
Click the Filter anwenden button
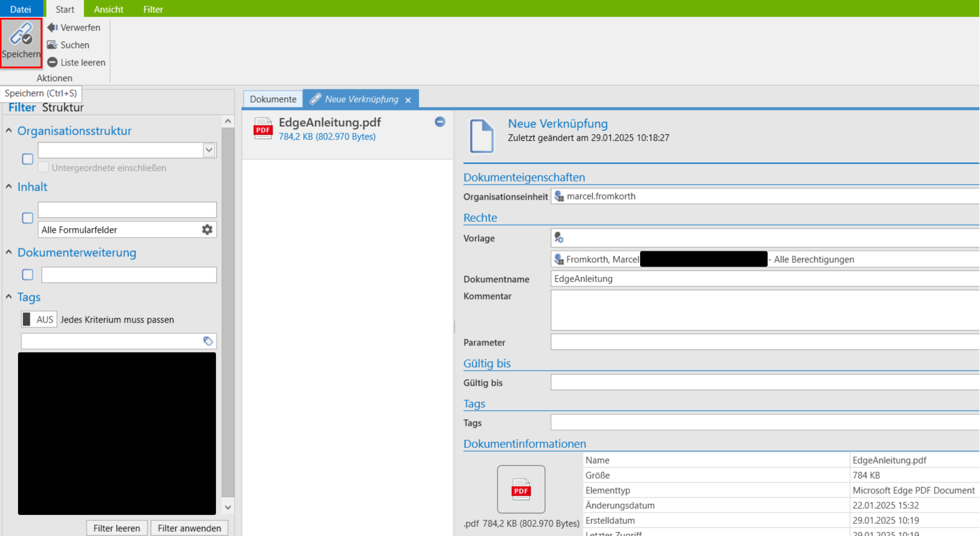[x=189, y=528]
